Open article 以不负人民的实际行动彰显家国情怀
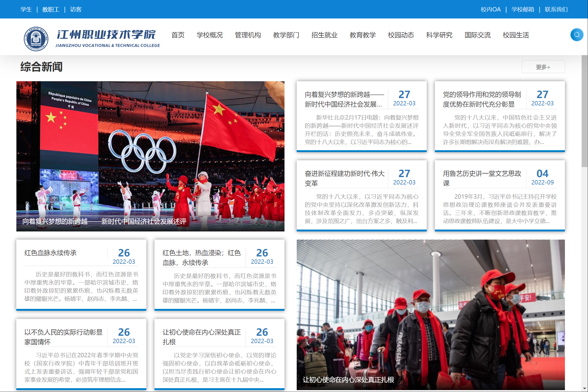This screenshot has height=392, width=588. 63,337
